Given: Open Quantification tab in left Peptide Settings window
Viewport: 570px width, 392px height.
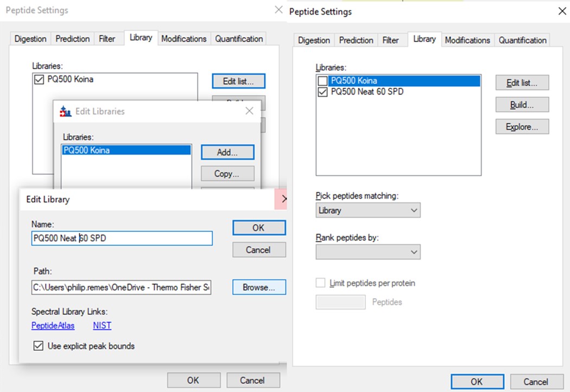Looking at the screenshot, I should (239, 39).
